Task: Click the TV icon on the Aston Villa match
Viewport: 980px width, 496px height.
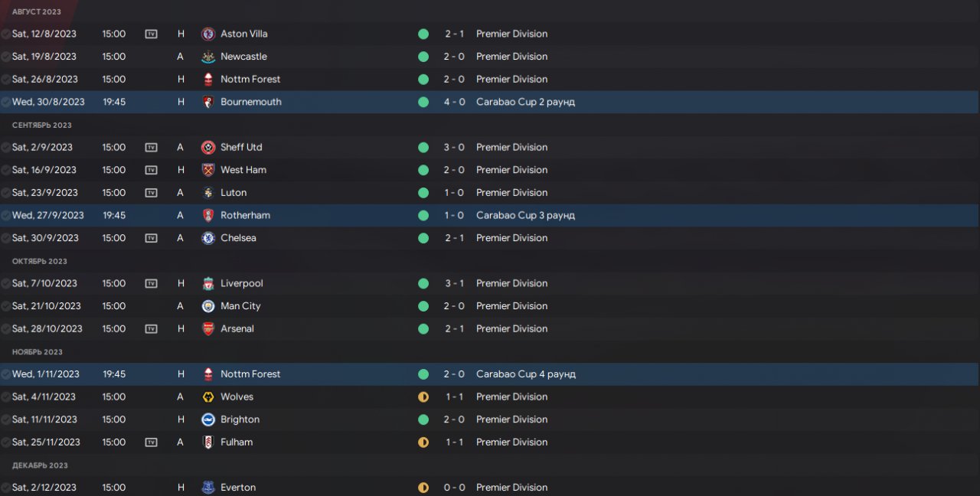Action: 151,34
